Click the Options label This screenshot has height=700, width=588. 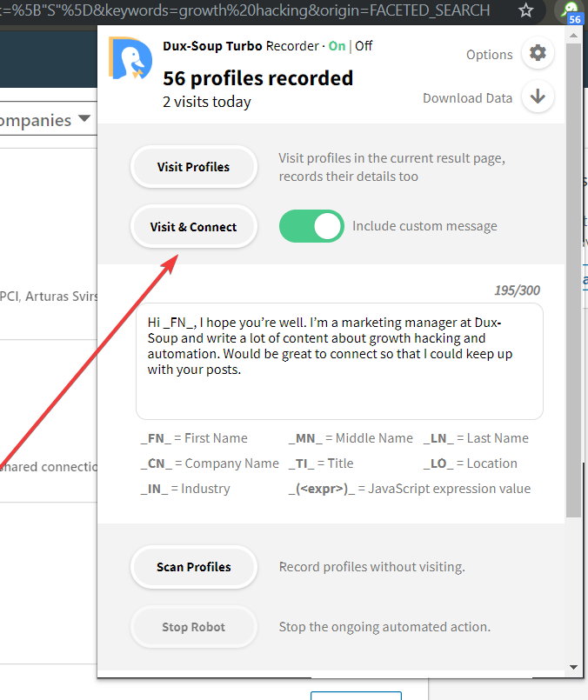(x=490, y=55)
